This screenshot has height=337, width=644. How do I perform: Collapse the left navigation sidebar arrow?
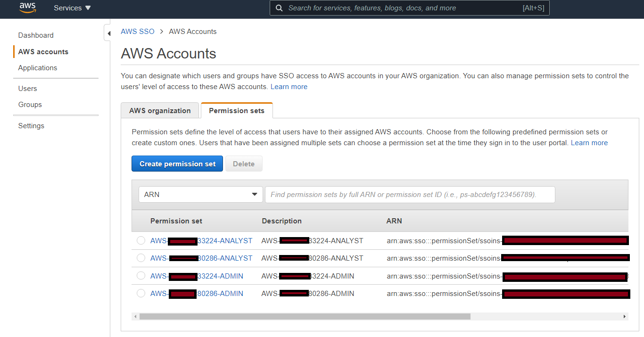[x=108, y=33]
